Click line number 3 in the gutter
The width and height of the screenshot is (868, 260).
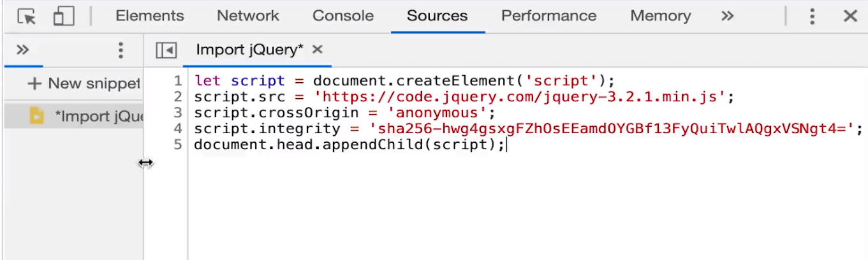point(178,113)
